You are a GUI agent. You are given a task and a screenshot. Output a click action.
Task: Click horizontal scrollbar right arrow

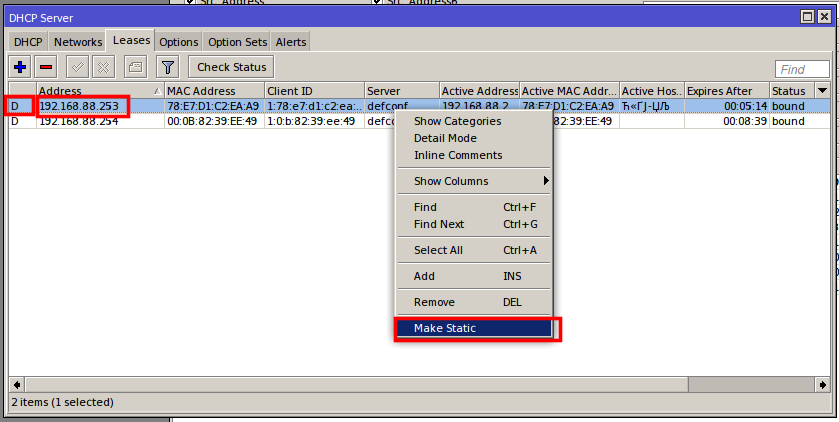[822, 385]
